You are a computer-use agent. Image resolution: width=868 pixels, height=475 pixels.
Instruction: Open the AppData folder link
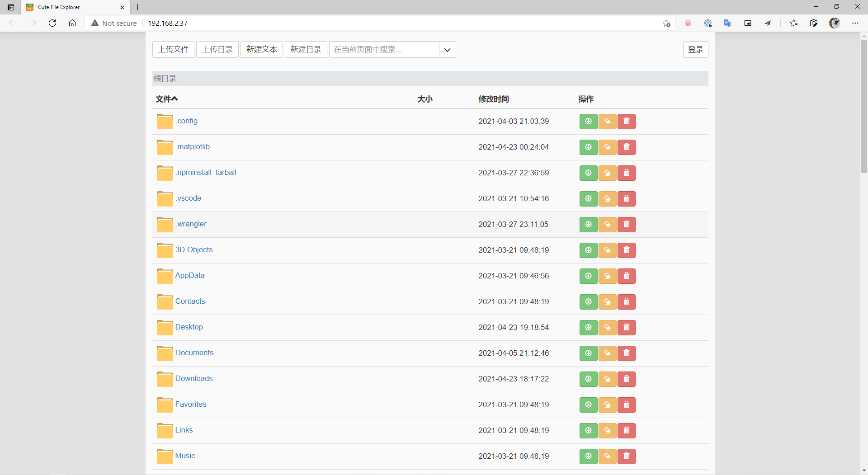click(190, 276)
